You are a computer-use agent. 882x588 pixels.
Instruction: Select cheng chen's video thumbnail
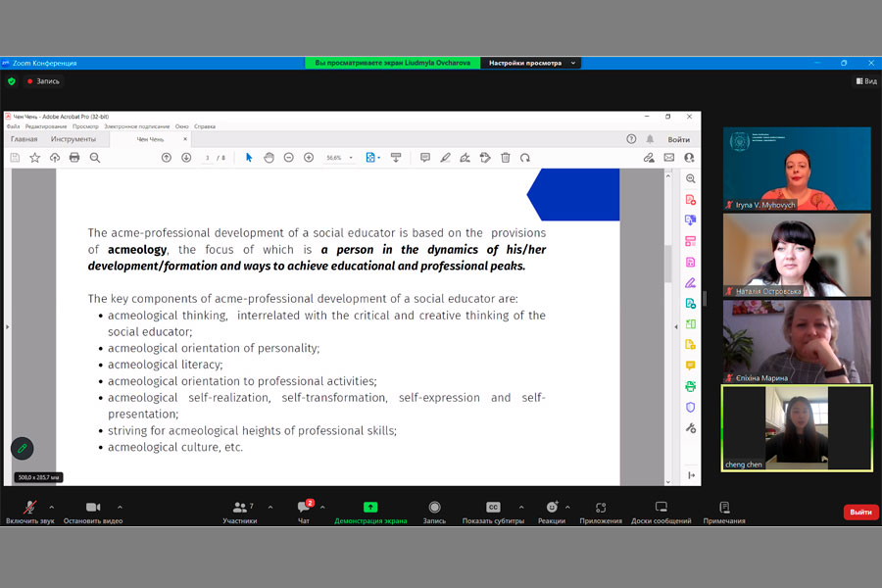(796, 427)
